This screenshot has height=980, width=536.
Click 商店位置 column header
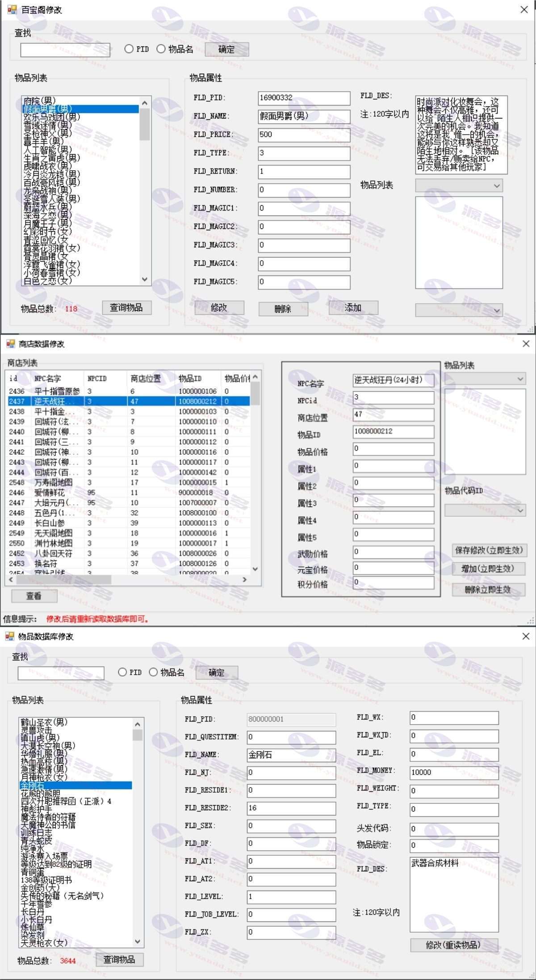coord(151,378)
